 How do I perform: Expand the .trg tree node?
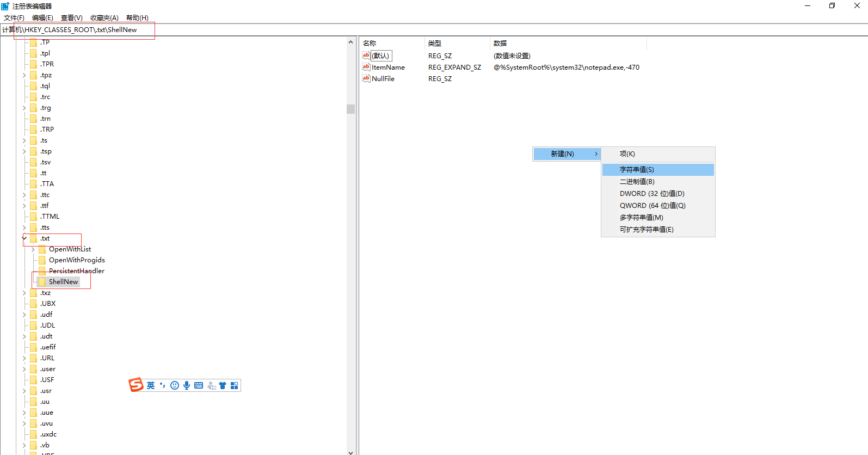pos(24,107)
